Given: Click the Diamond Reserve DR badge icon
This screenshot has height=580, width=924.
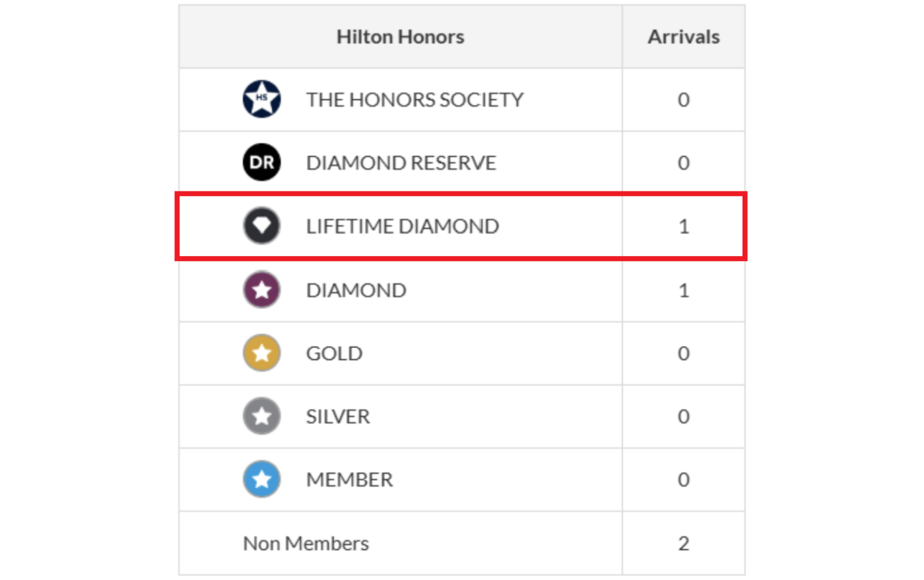Looking at the screenshot, I should coord(262,162).
